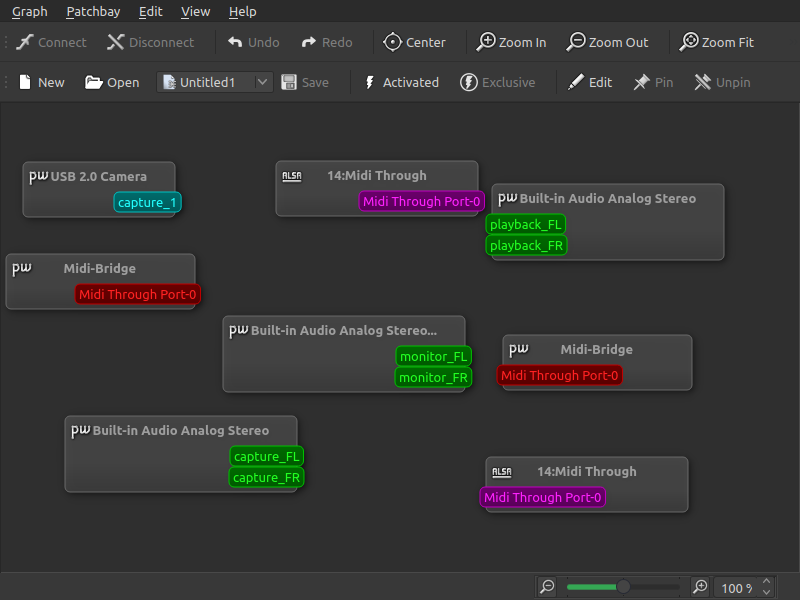Click the Undo arrow icon
The image size is (800, 600).
[x=235, y=42]
